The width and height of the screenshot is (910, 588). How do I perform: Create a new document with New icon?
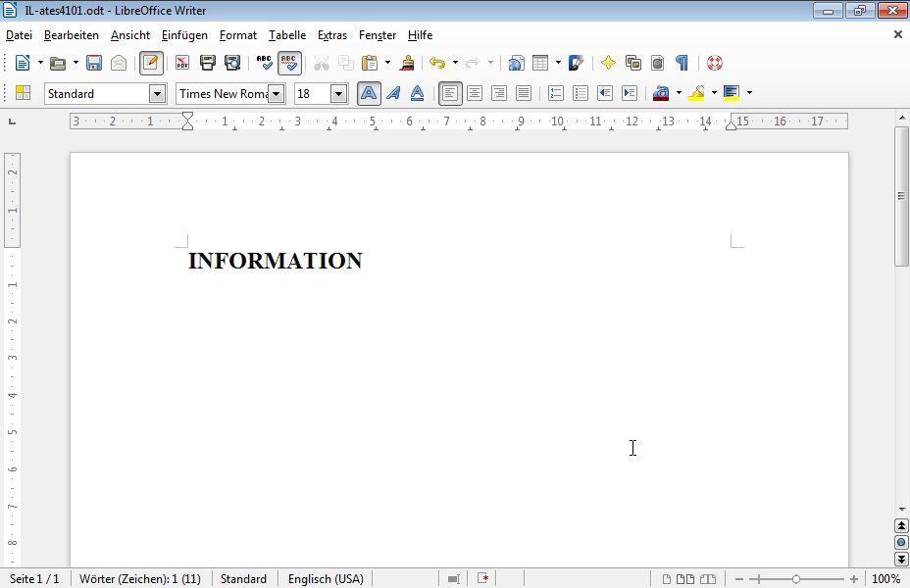[x=22, y=63]
